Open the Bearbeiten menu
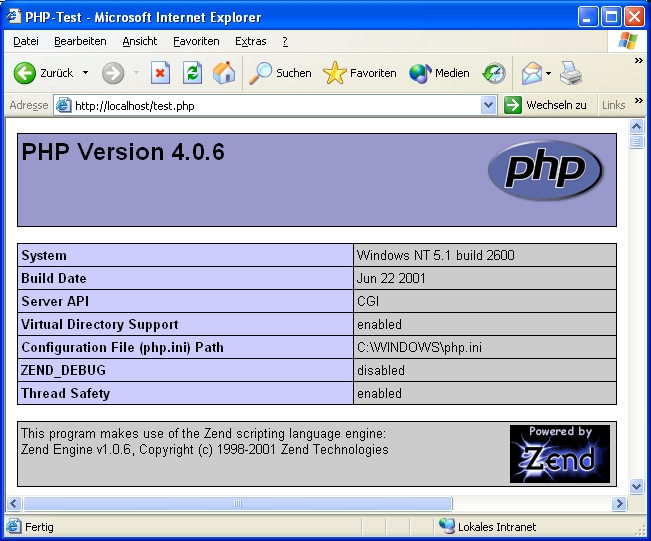 point(80,41)
